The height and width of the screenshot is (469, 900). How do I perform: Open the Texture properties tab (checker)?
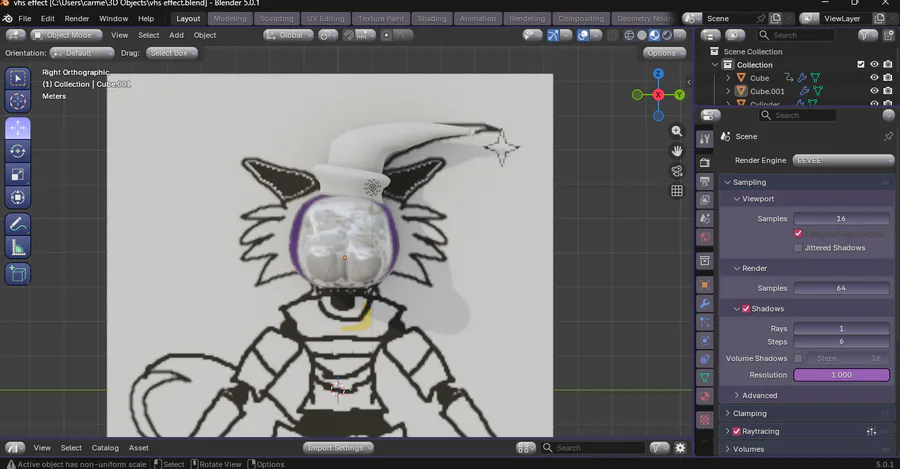705,420
